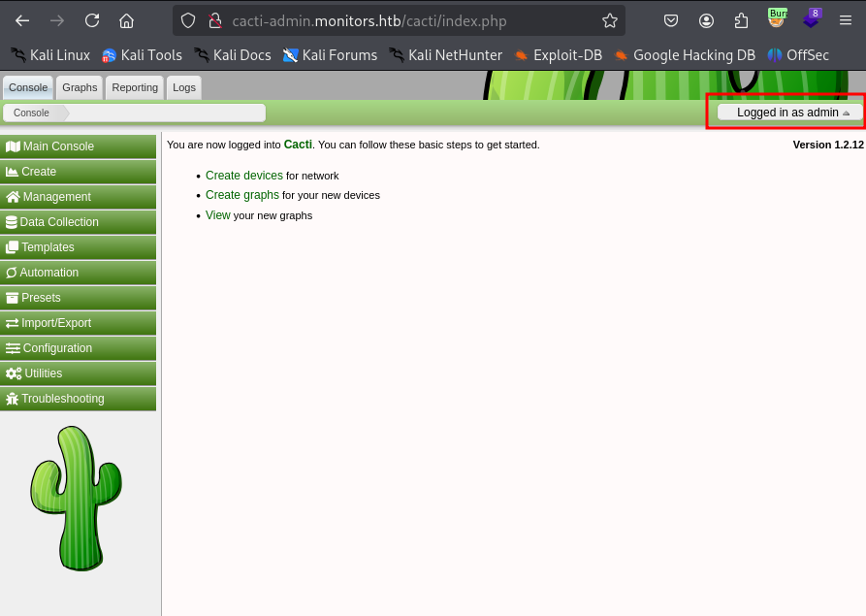
Task: Click the green Cacti link in welcome text
Action: (298, 145)
